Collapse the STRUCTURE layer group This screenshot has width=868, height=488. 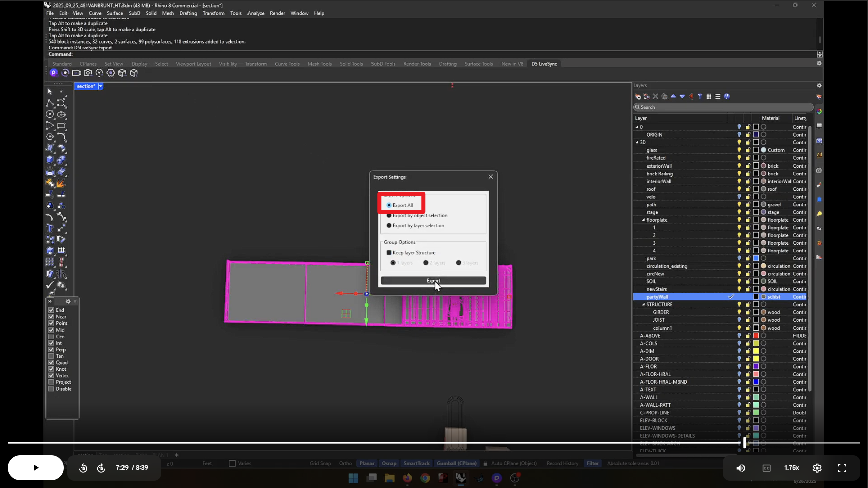click(x=643, y=305)
